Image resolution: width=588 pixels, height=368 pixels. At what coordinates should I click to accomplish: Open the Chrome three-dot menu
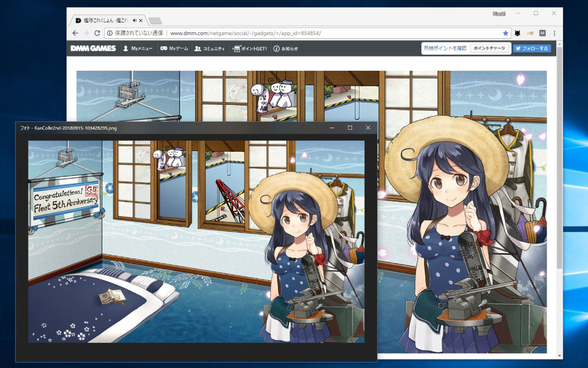pyautogui.click(x=554, y=33)
